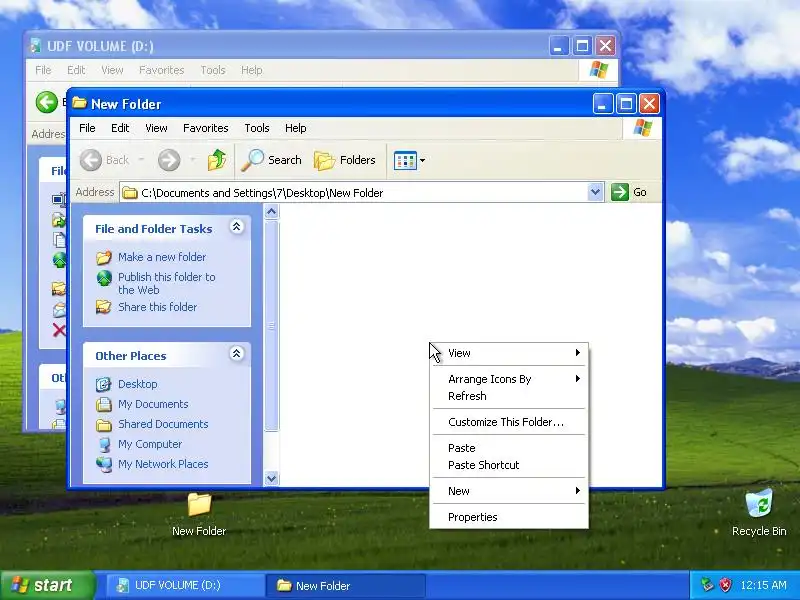800x600 pixels.
Task: Click the Safely Remove Hardware tray icon
Action: pyautogui.click(x=707, y=585)
